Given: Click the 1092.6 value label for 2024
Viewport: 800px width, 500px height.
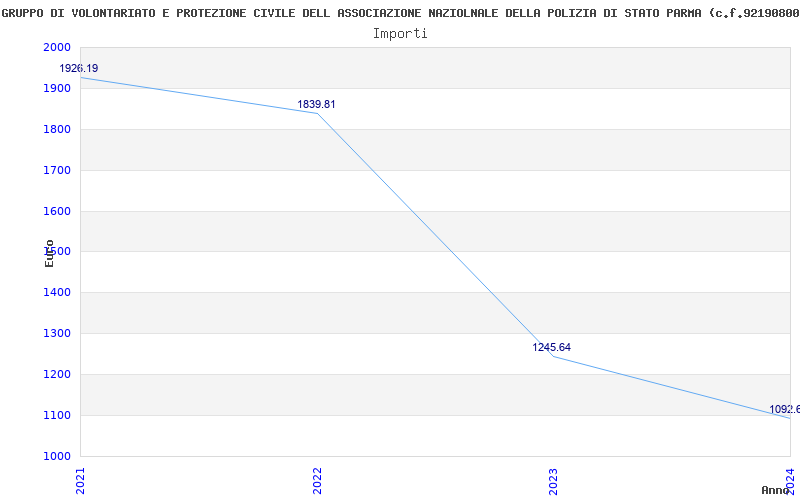Looking at the screenshot, I should coord(784,409).
